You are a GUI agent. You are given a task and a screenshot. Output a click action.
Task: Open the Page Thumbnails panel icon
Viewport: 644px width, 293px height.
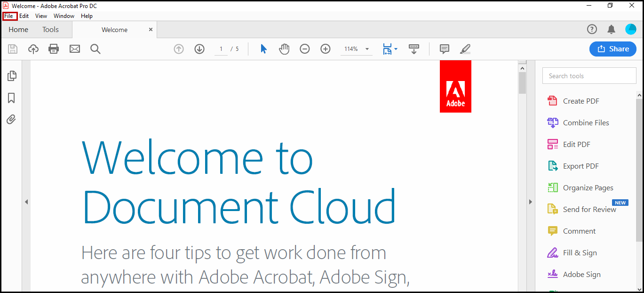point(12,75)
